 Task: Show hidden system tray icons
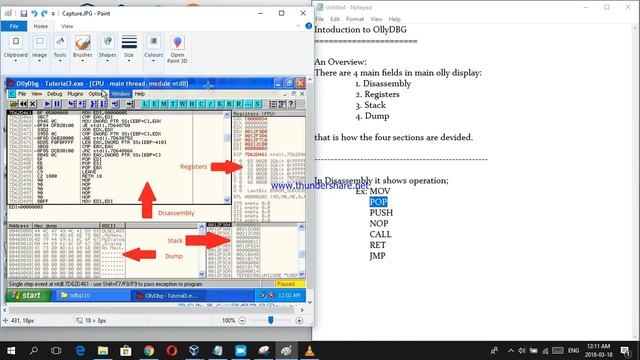coord(511,351)
